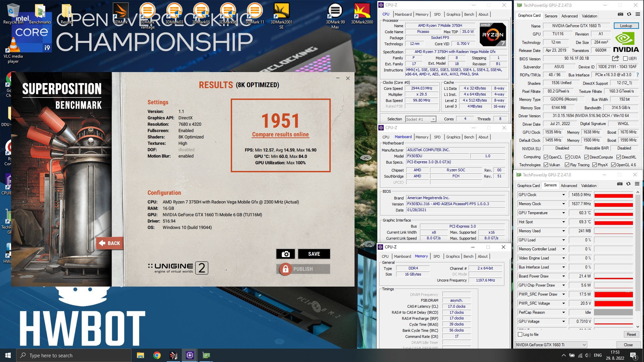Click the locked PUBLISH button
644x362 pixels.
click(303, 269)
